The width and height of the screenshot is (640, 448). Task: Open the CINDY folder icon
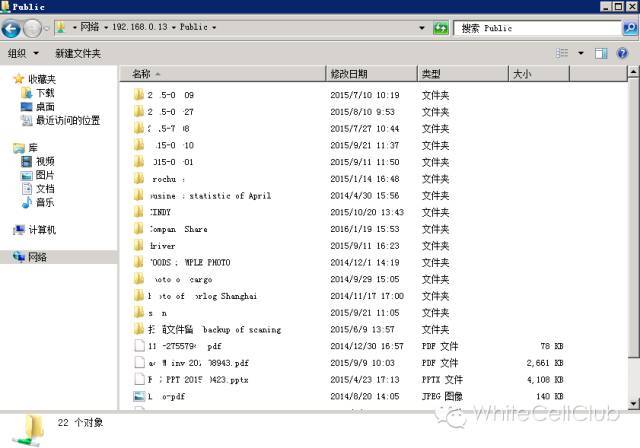coord(139,212)
